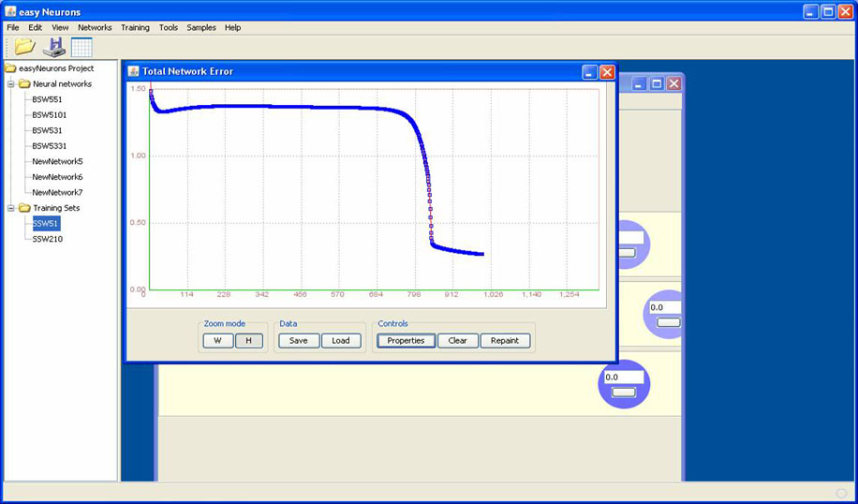
Task: Toggle the W zoom mode button
Action: click(x=217, y=341)
